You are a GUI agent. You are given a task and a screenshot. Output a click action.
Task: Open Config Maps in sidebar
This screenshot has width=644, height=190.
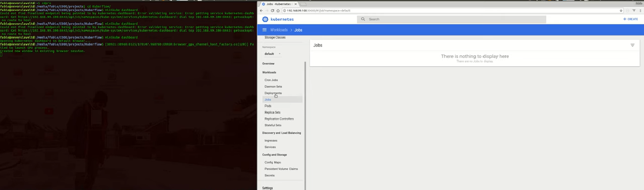click(272, 162)
